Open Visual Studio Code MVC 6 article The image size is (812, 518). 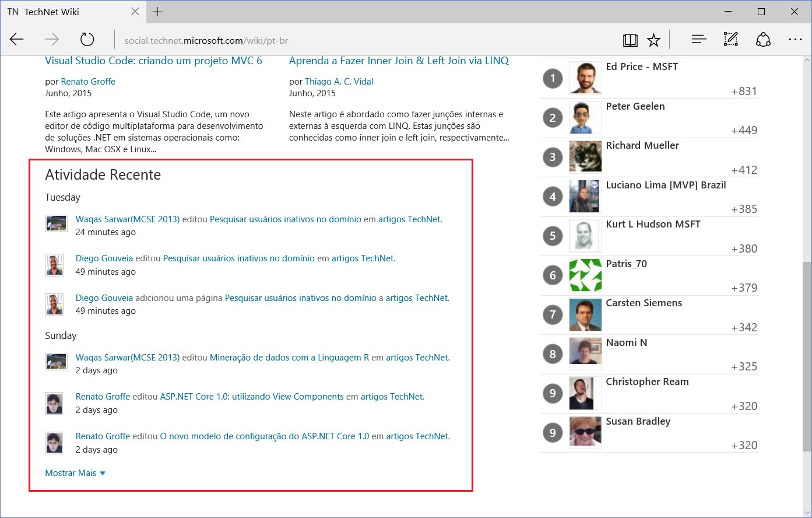(x=154, y=61)
